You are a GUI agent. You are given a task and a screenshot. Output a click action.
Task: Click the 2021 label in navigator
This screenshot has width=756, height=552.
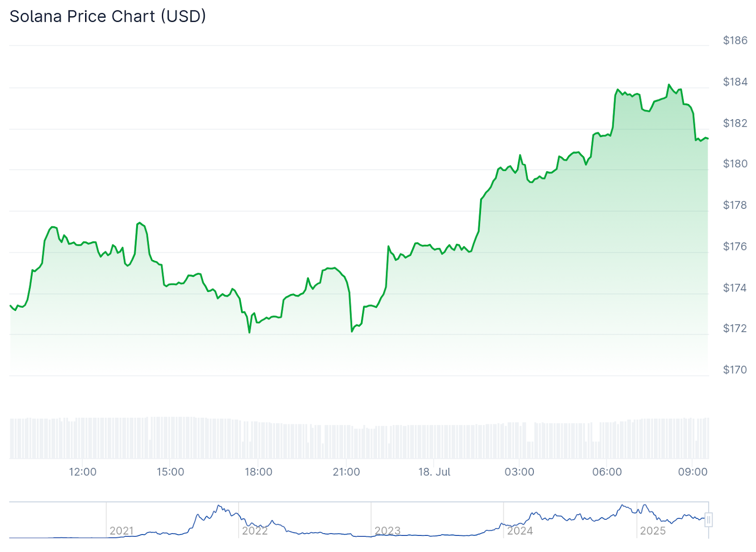(121, 531)
